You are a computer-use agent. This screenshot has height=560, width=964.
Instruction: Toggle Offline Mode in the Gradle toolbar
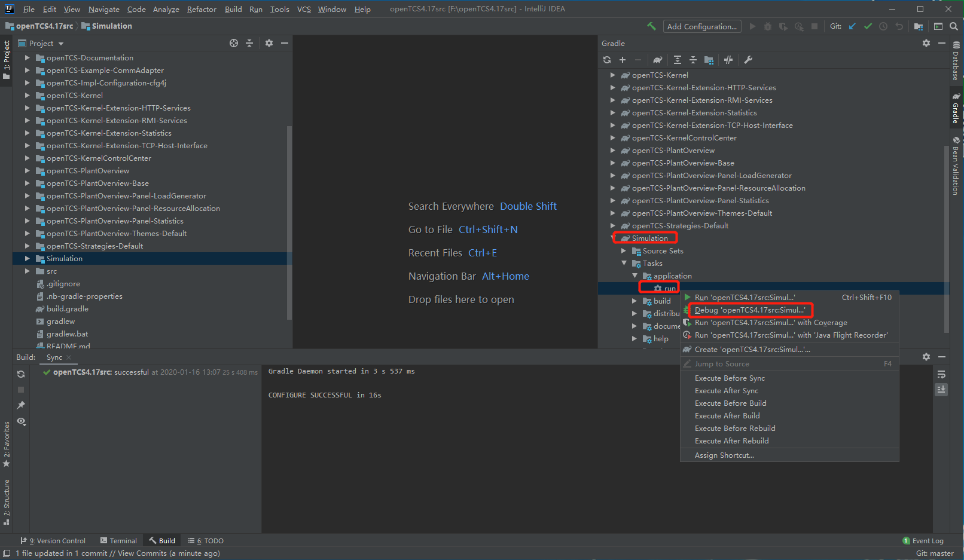pyautogui.click(x=728, y=60)
